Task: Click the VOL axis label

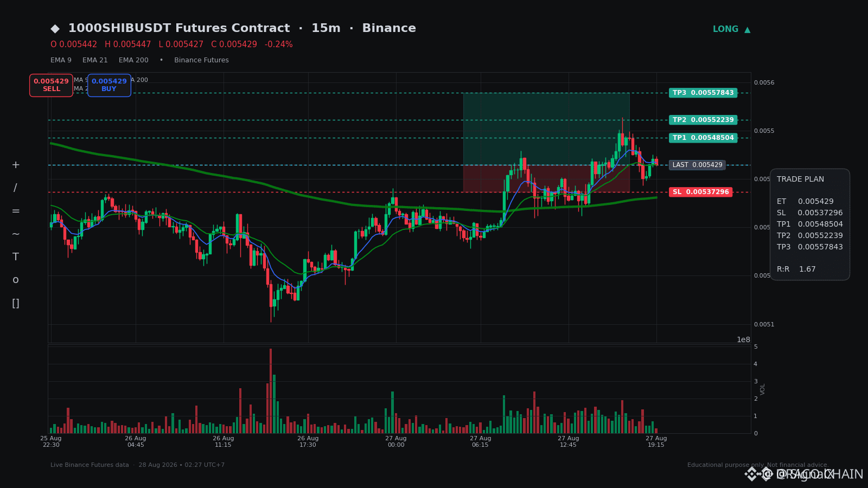Action: 763,389
